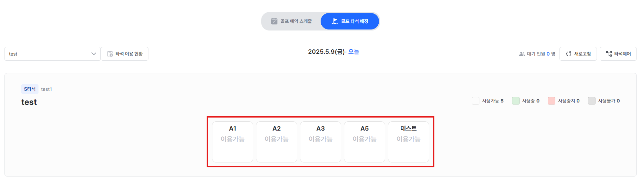644x182 pixels.
Task: Click the clipboard clock icon beside 타석 이용 현황
Action: (110, 54)
